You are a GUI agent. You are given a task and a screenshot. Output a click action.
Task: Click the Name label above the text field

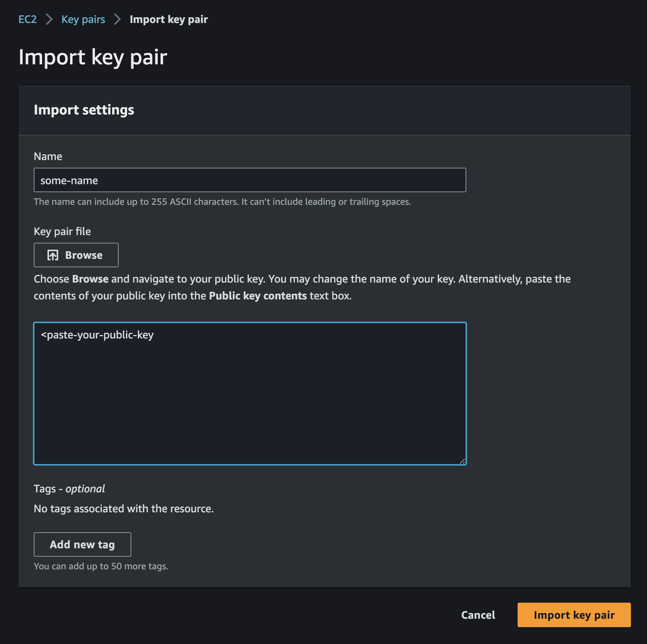48,156
